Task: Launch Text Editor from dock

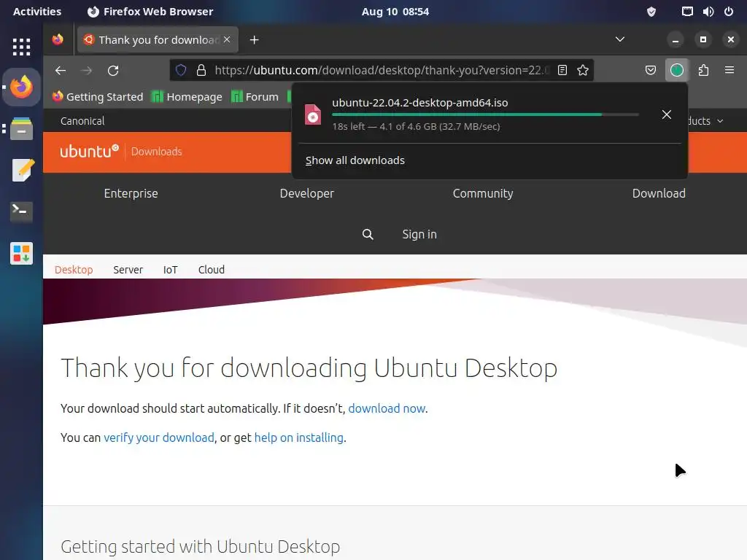Action: coord(22,169)
